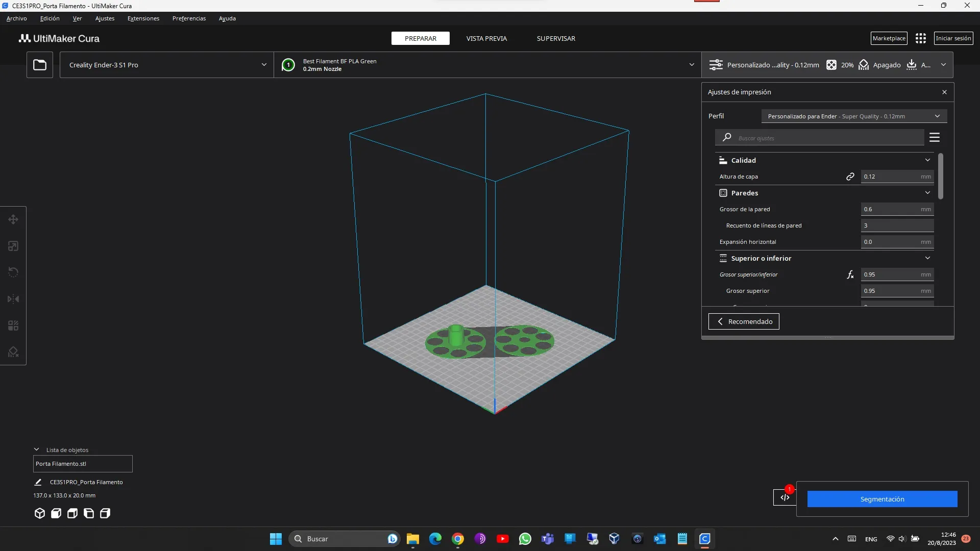Click the Segmentación slice button

click(x=882, y=499)
